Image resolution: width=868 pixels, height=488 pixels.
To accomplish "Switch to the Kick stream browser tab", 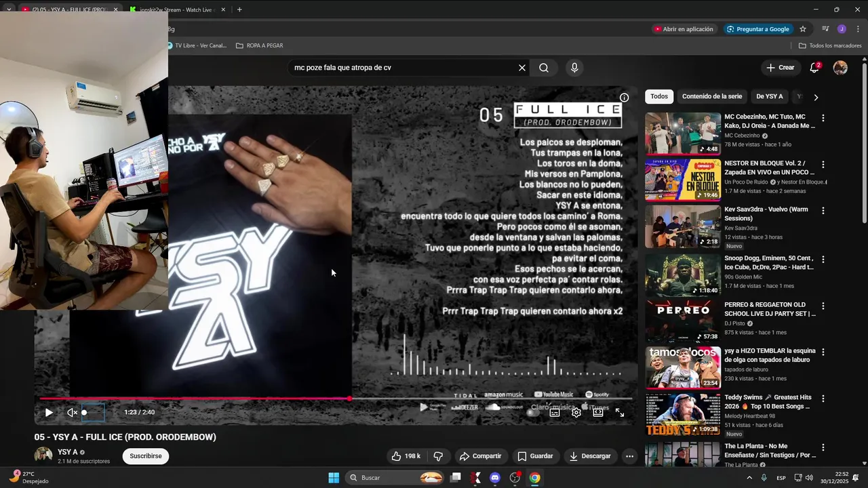I will 177,9.
